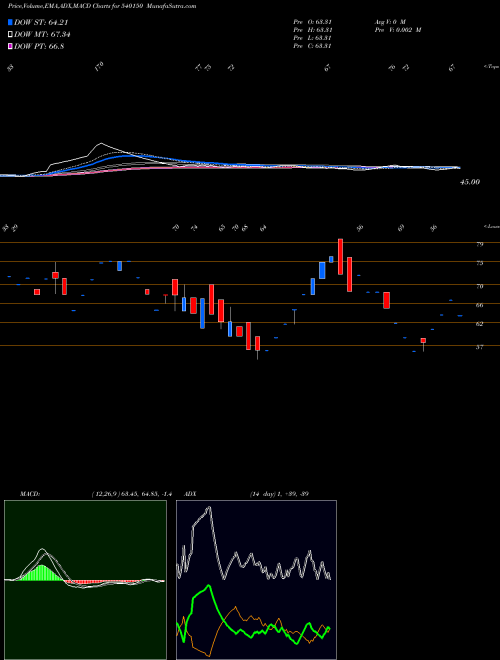The height and width of the screenshot is (660, 500).
Task: Click the chart title with MunafaSutra.com
Action: tap(102, 6)
